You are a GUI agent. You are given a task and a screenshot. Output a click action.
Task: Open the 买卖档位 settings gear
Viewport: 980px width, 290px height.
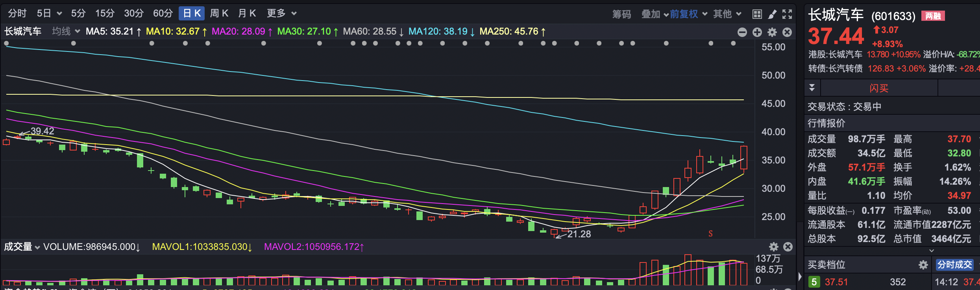(x=923, y=265)
